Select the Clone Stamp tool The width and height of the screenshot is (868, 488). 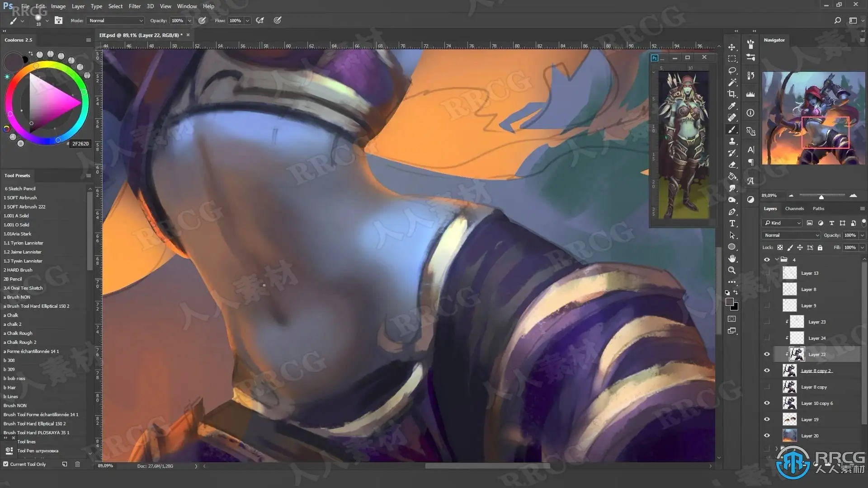732,141
